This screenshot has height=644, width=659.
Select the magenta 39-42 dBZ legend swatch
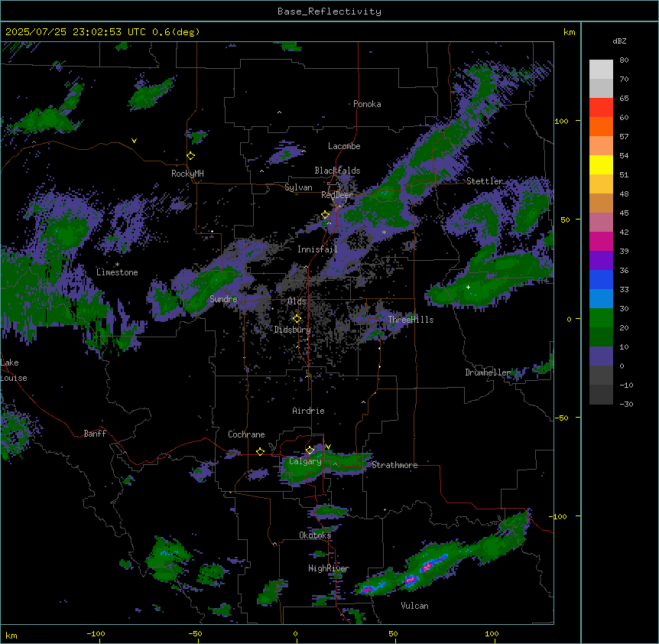point(601,241)
